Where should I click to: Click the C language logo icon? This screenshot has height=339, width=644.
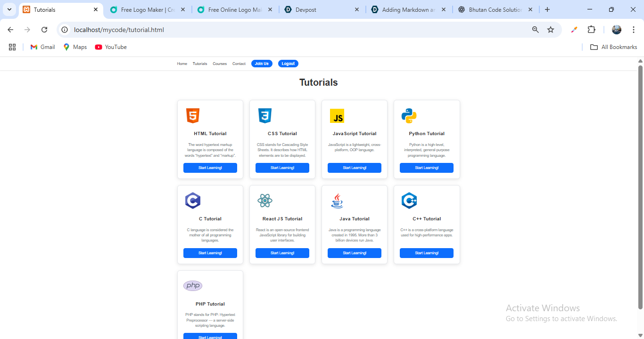click(x=193, y=201)
